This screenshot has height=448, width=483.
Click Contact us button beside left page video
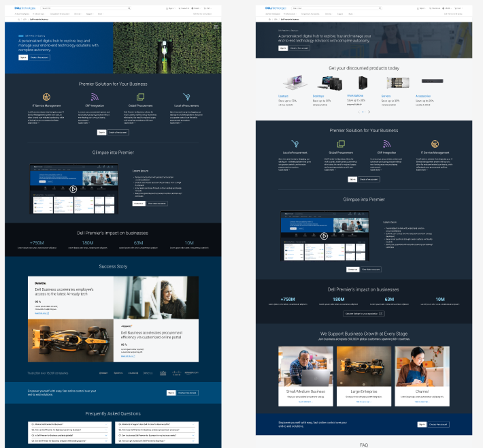click(x=139, y=204)
